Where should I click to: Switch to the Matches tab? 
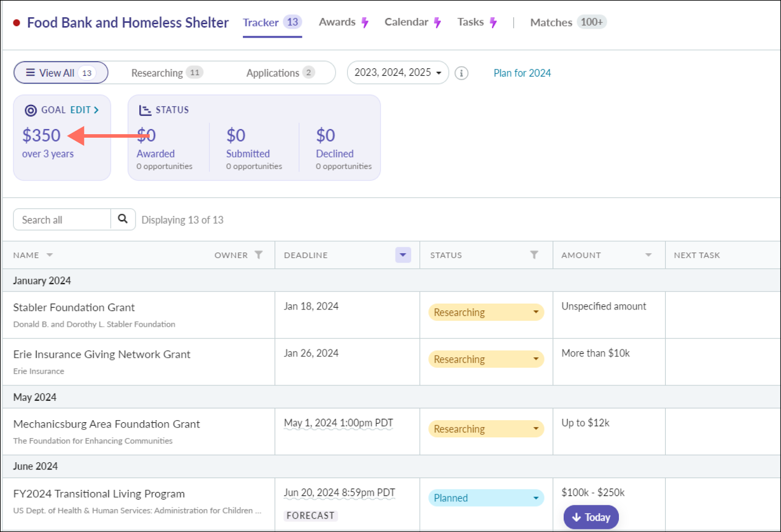(551, 22)
